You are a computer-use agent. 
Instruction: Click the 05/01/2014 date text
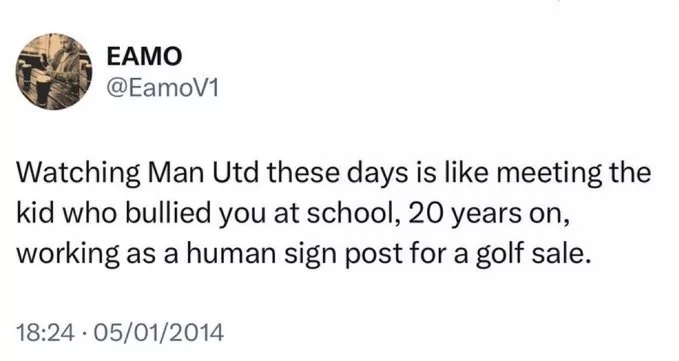pyautogui.click(x=157, y=333)
